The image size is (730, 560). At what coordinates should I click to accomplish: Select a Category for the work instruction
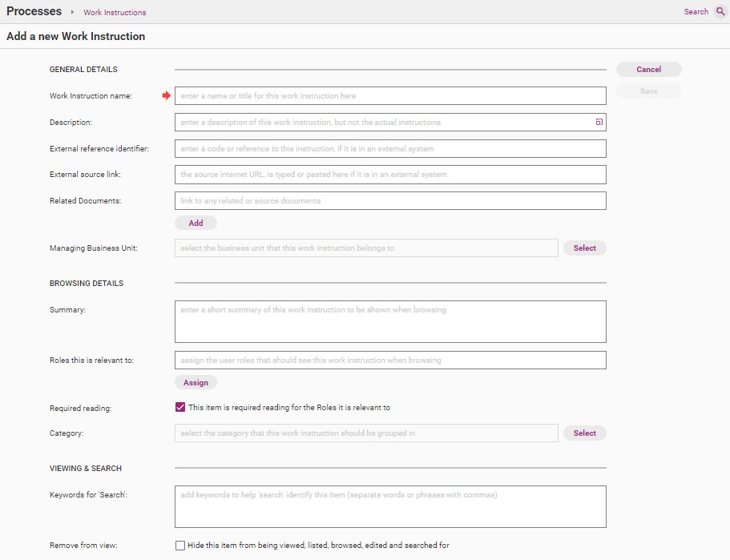coord(584,433)
